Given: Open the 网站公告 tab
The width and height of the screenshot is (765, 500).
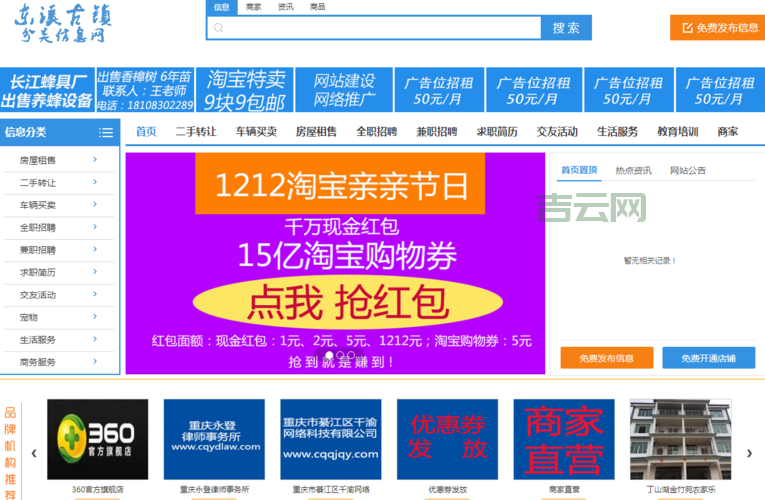Looking at the screenshot, I should [688, 170].
